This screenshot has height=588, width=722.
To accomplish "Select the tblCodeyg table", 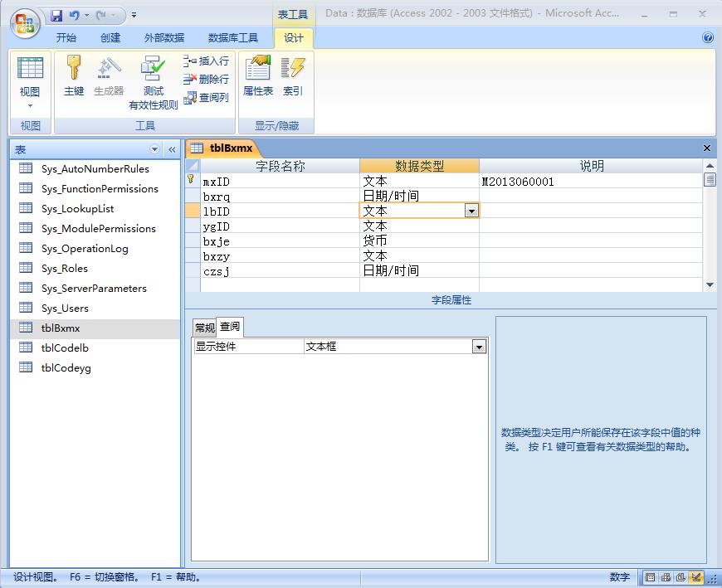I will [x=95, y=367].
